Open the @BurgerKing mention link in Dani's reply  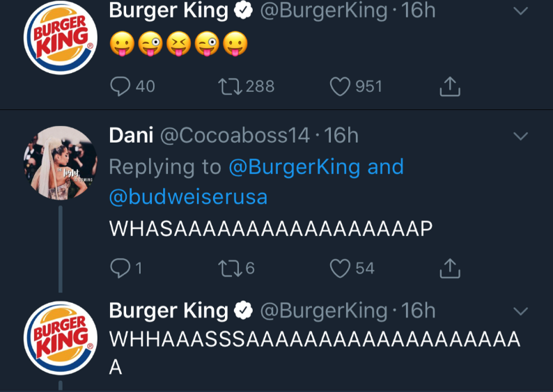point(295,167)
